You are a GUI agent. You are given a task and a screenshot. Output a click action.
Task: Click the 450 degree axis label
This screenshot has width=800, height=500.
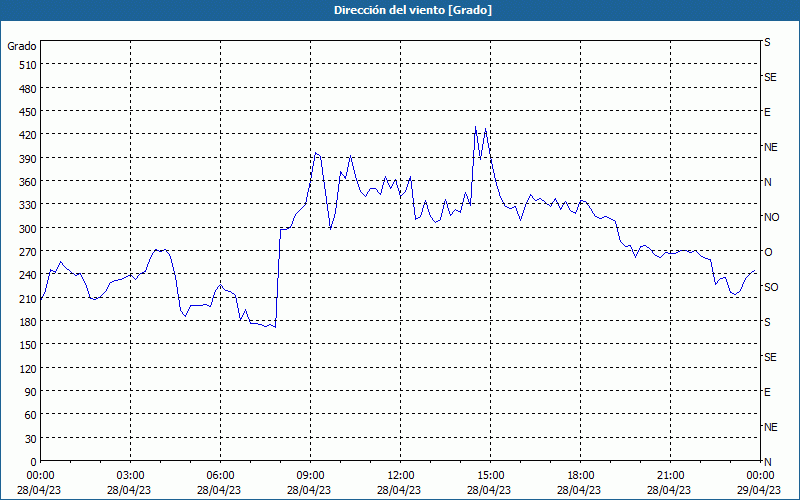click(29, 112)
